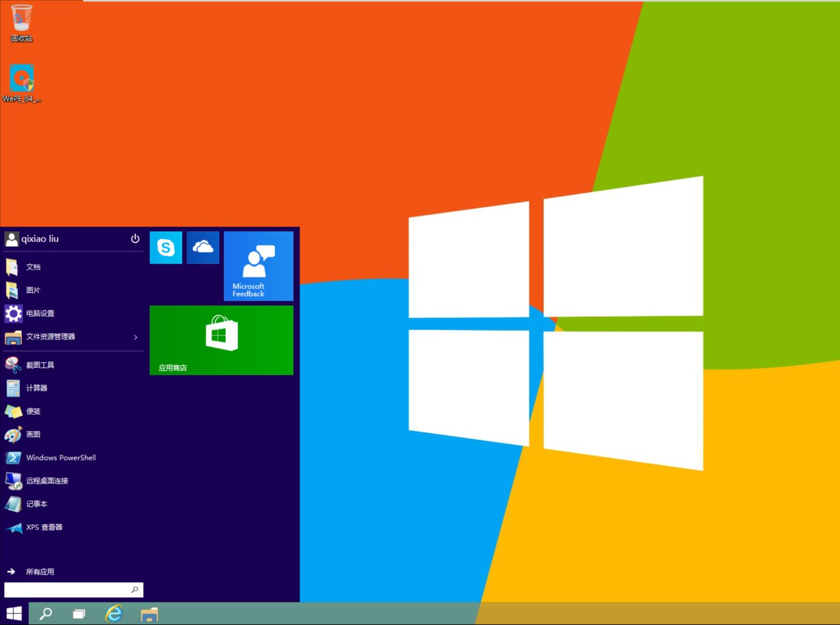This screenshot has height=625, width=840.
Task: Open 远程桌面连接 Remote Desktop
Action: coord(73,481)
